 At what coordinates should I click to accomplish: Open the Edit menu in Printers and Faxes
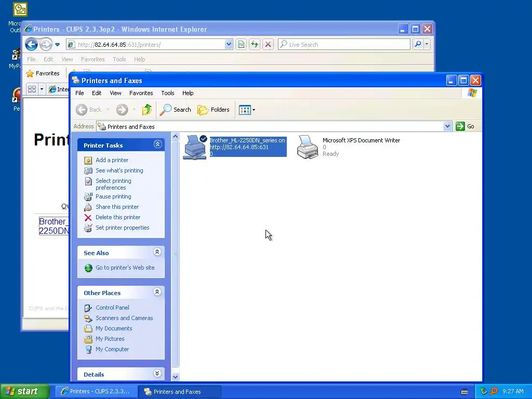click(x=97, y=93)
